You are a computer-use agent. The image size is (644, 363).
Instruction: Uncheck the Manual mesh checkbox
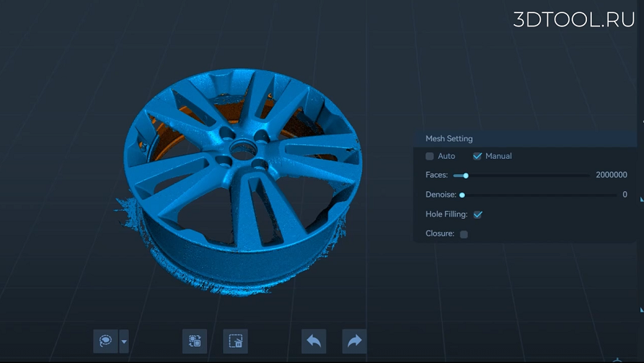(477, 156)
